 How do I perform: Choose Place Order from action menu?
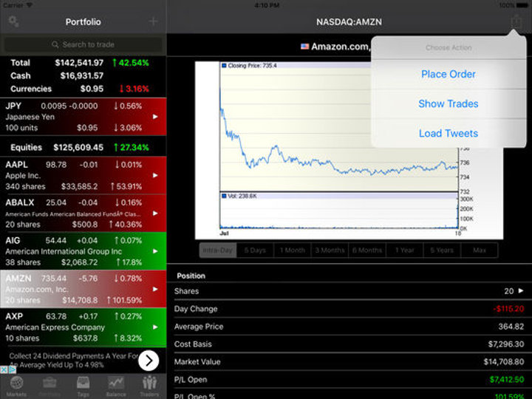[449, 75]
